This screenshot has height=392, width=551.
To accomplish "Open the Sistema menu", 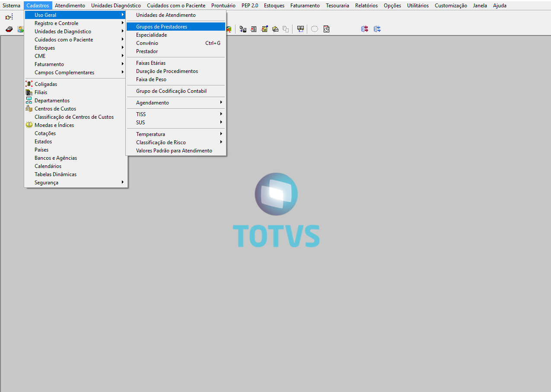I will pos(12,6).
